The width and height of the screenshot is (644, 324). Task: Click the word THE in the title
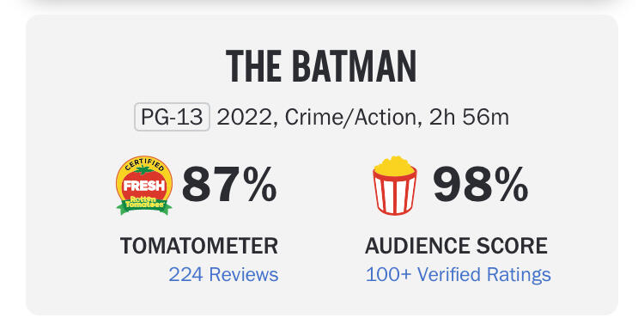[254, 66]
